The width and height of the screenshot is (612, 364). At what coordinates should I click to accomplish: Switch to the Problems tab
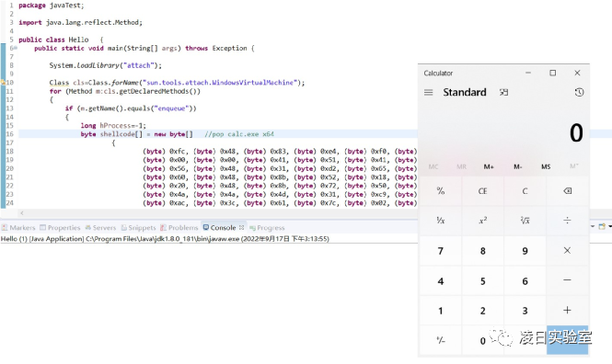coord(179,228)
